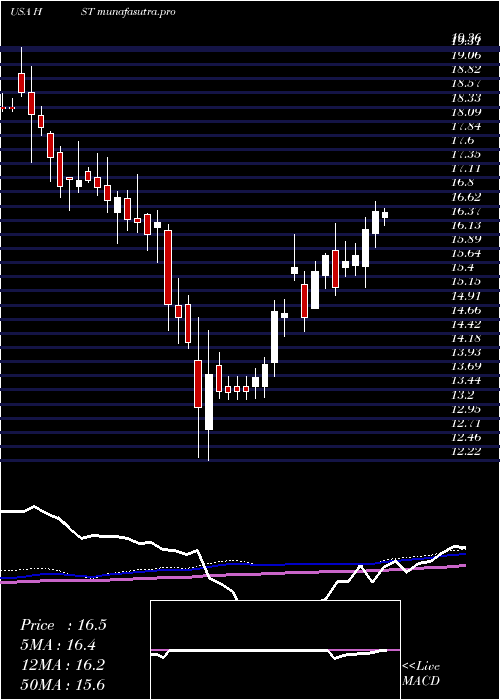Click the 50MA : 15.6 readout
This screenshot has width=500, height=700.
point(62,685)
